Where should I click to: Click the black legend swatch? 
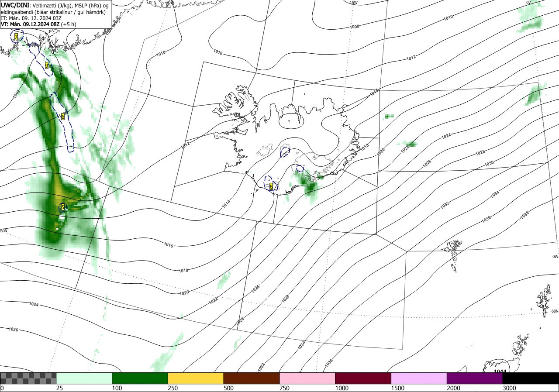(x=531, y=378)
